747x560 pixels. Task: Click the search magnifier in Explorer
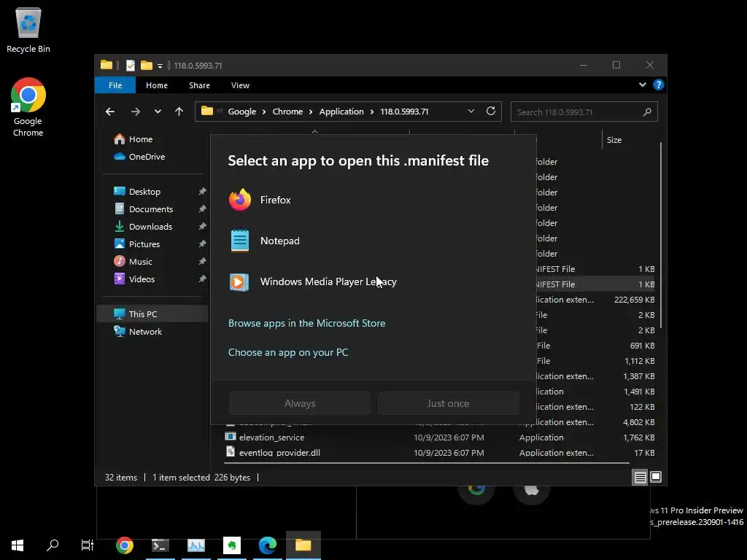coord(647,112)
